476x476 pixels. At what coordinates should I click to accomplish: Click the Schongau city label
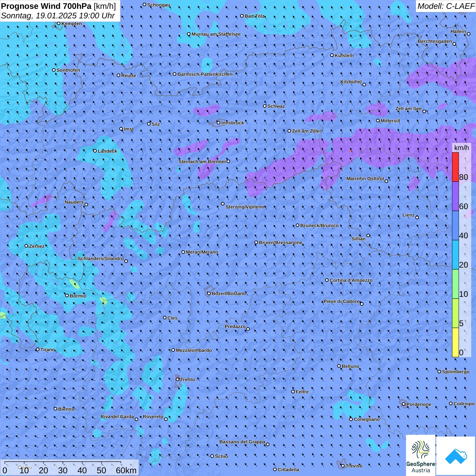tap(159, 5)
